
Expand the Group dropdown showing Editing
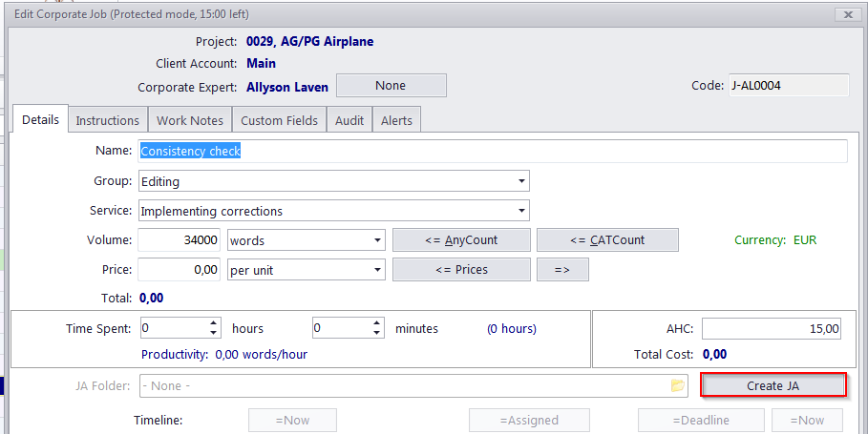point(521,181)
